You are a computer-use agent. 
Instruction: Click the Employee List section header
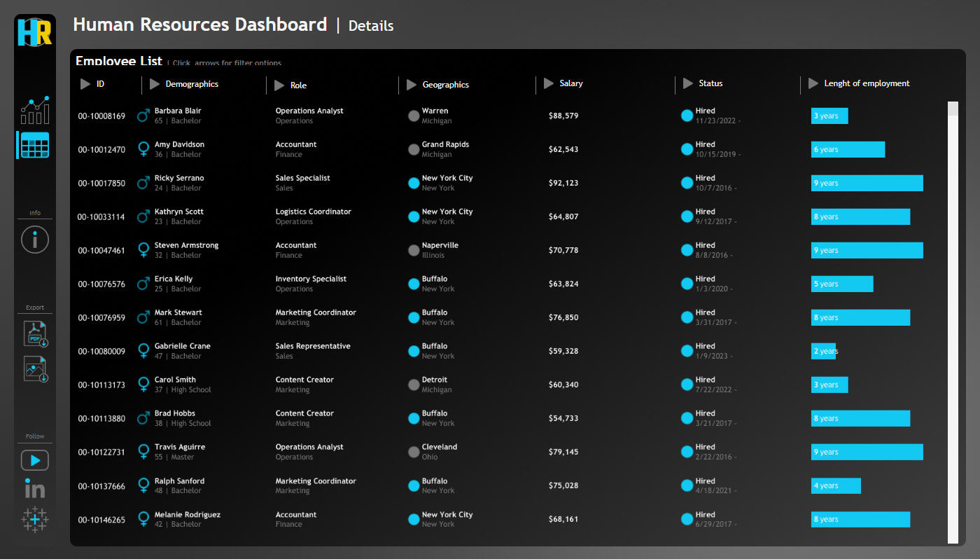coord(118,61)
